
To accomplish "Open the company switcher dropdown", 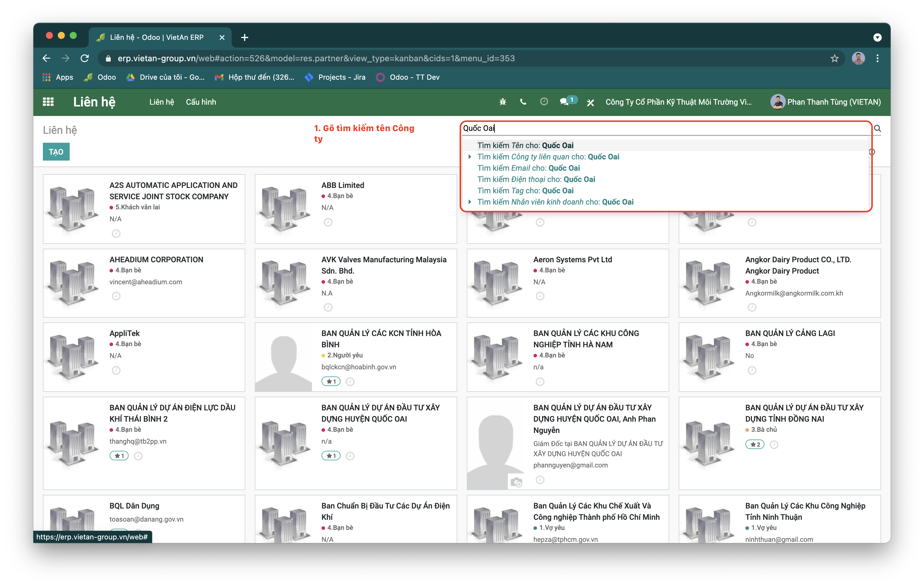I will [678, 102].
